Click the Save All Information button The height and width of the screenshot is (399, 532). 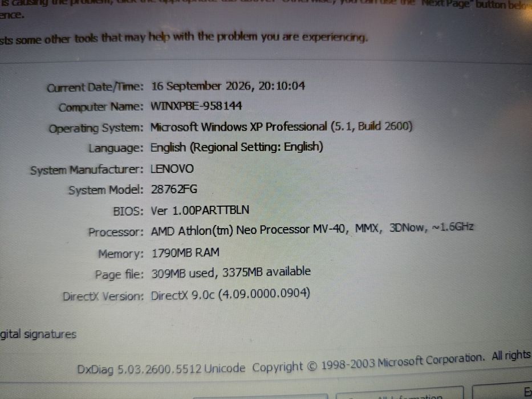pyautogui.click(x=399, y=393)
